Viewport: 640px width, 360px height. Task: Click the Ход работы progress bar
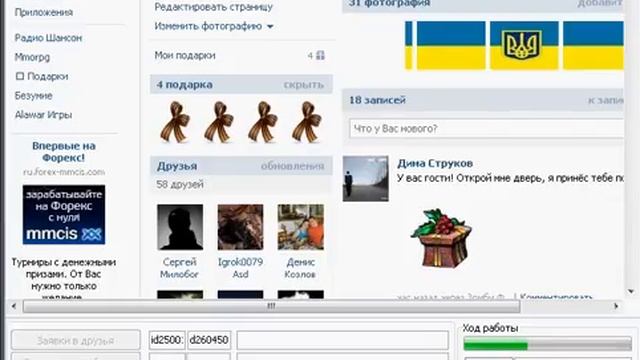(547, 345)
